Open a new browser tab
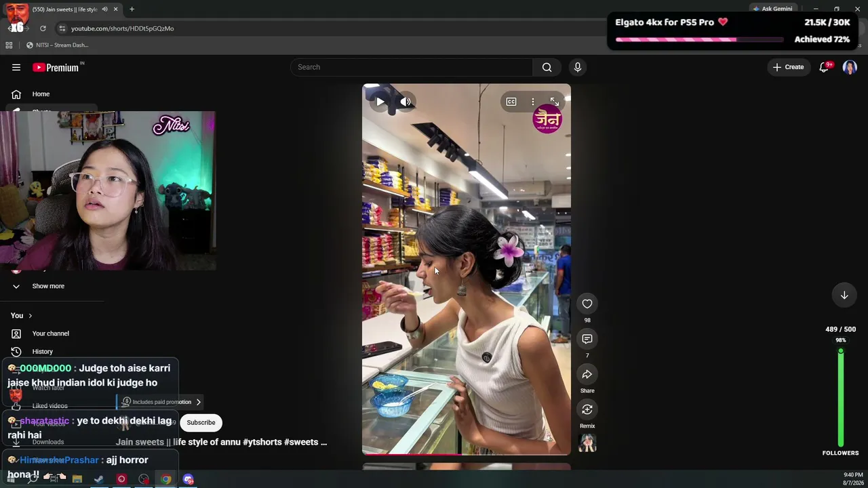The width and height of the screenshot is (868, 488). click(132, 9)
